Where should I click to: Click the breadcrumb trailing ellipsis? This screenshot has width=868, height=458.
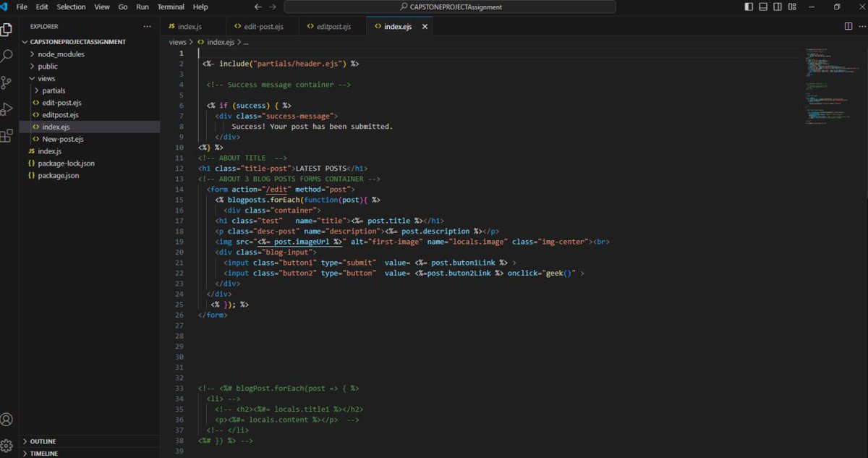click(x=247, y=42)
